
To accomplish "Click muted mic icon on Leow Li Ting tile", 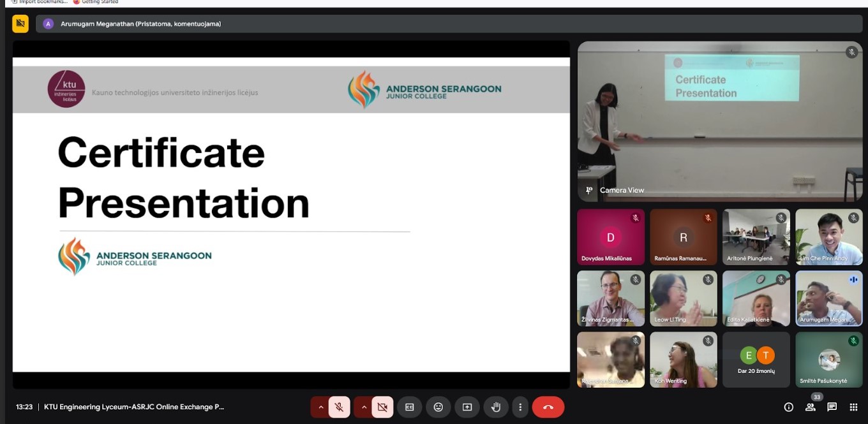I will (708, 279).
